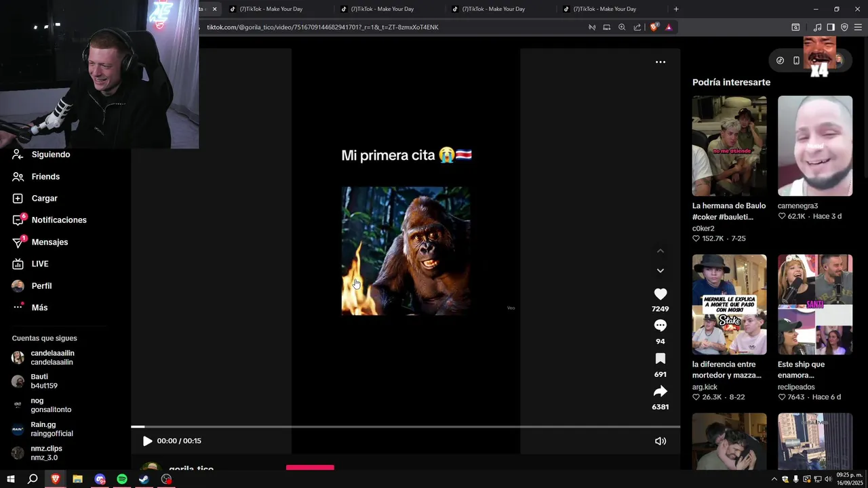The width and height of the screenshot is (868, 488).
Task: Open the browser hamburger menu
Action: click(859, 27)
